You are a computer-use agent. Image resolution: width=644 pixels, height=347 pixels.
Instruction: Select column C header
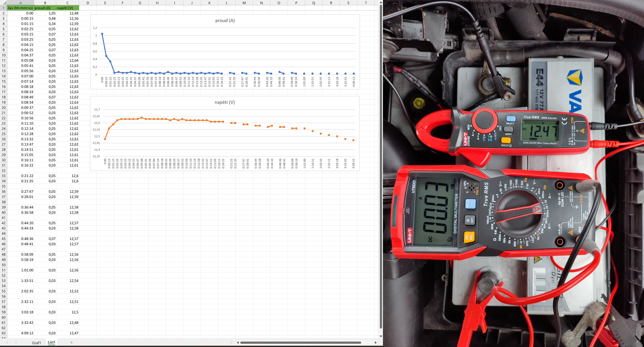coord(68,3)
